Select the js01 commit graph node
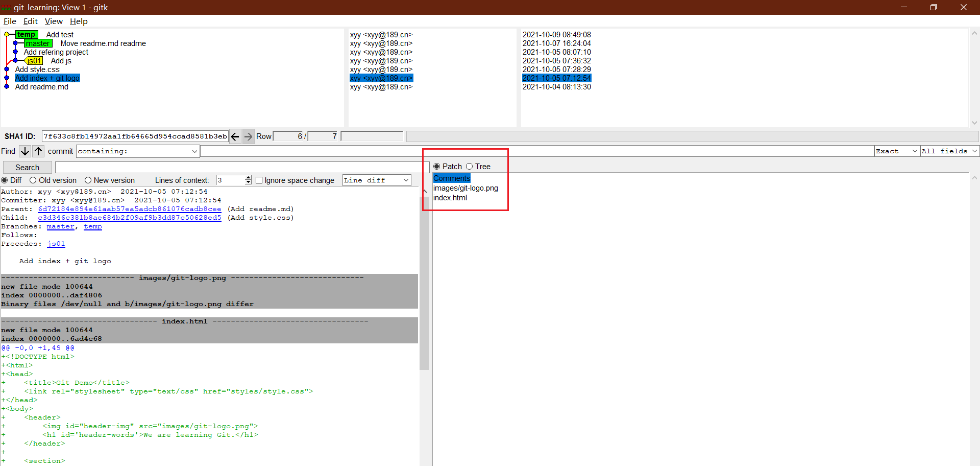Image resolution: width=980 pixels, height=466 pixels. coord(15,61)
